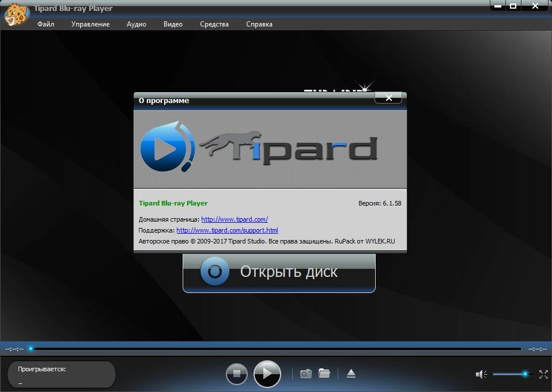
Task: Open the tipard.com homepage link
Action: point(235,219)
